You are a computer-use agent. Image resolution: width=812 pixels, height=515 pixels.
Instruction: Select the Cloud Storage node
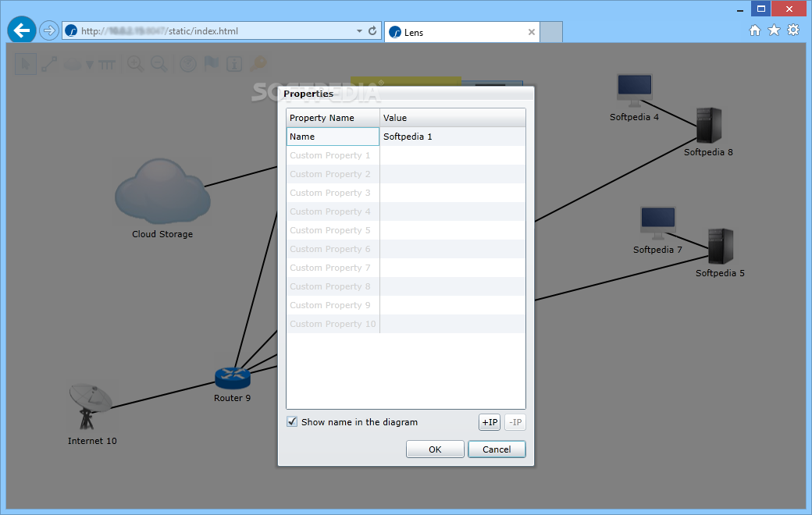[162, 190]
